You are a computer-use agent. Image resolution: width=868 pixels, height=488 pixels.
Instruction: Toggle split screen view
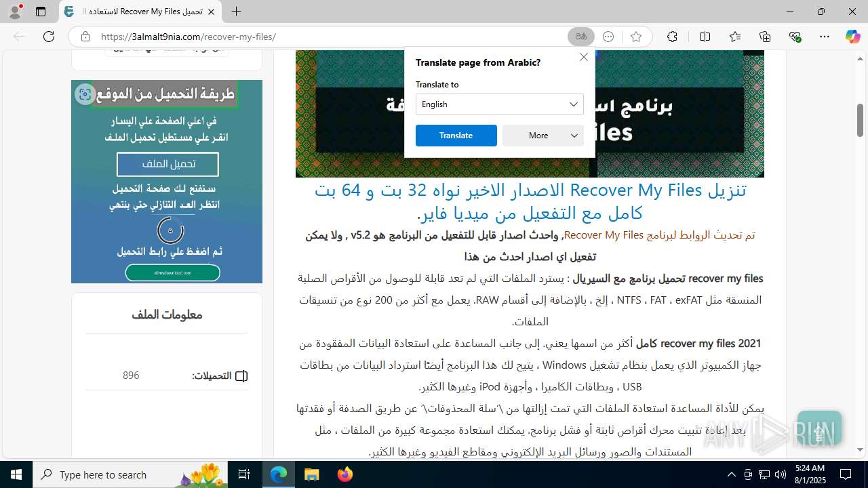coord(705,37)
